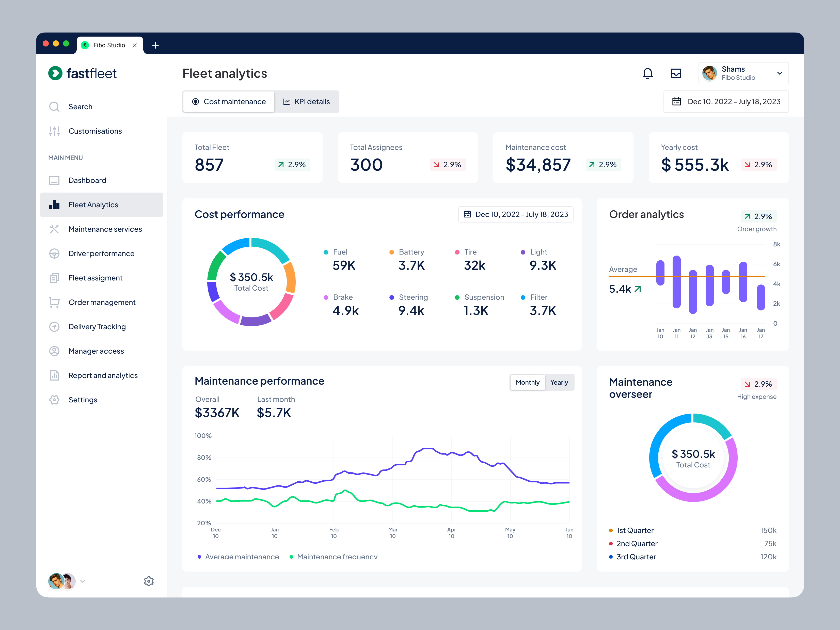Click the Customisations sliders icon
This screenshot has height=630, width=840.
54,131
